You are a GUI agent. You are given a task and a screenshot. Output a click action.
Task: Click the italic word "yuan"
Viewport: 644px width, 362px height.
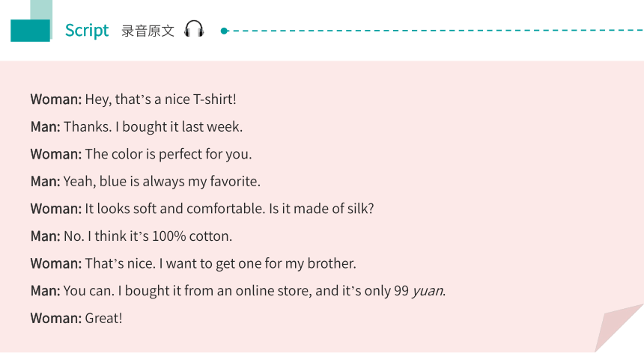[428, 291]
